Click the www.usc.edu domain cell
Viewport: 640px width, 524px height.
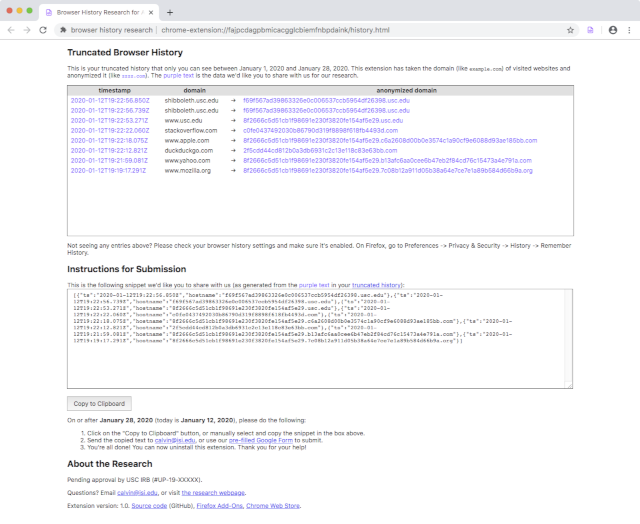tap(183, 120)
